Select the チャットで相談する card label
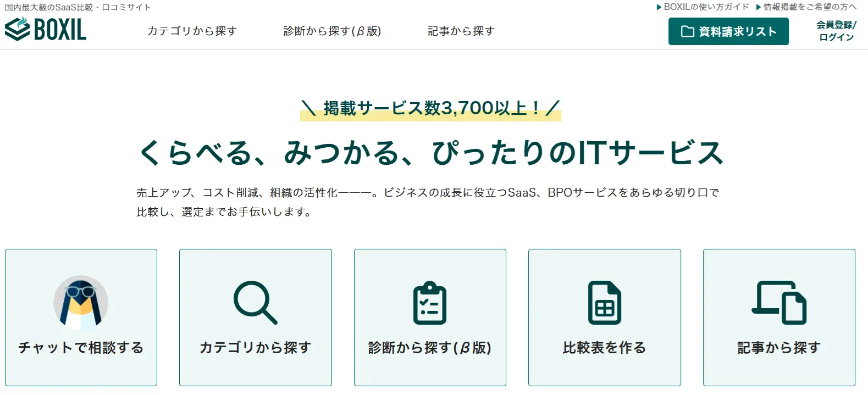Image resolution: width=868 pixels, height=395 pixels. [81, 347]
